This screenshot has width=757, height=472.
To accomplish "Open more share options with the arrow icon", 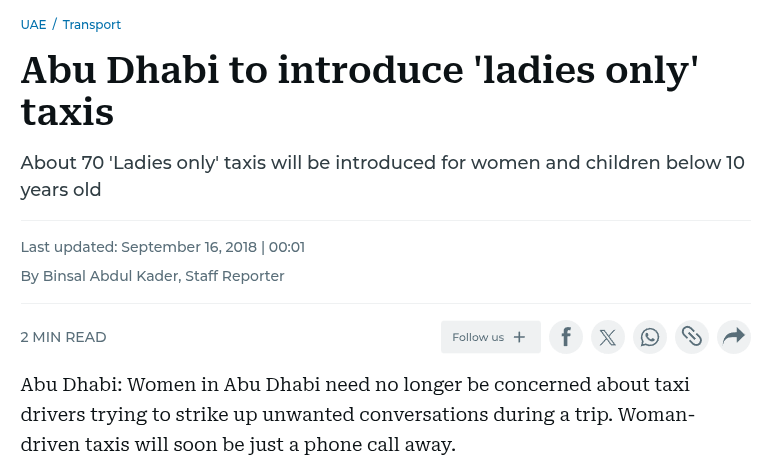I will point(734,337).
